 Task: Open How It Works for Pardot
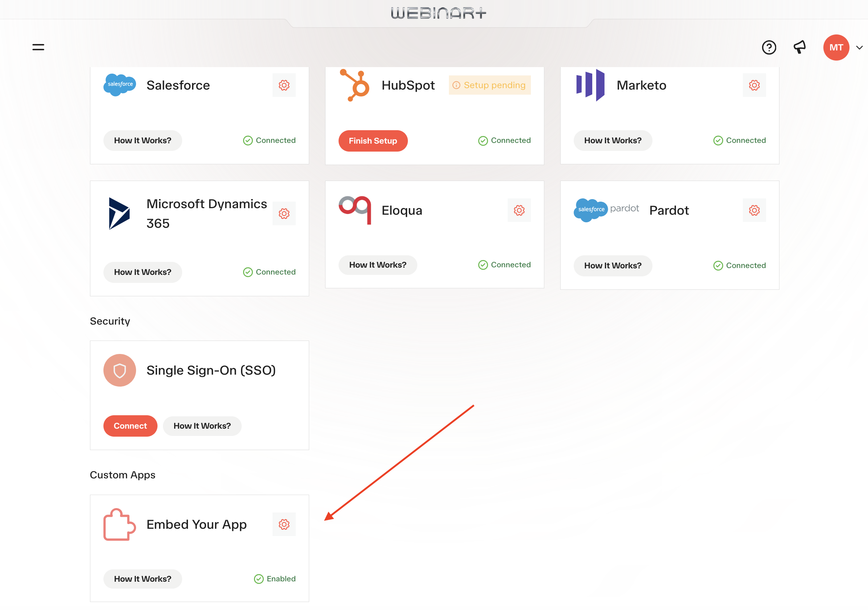613,266
